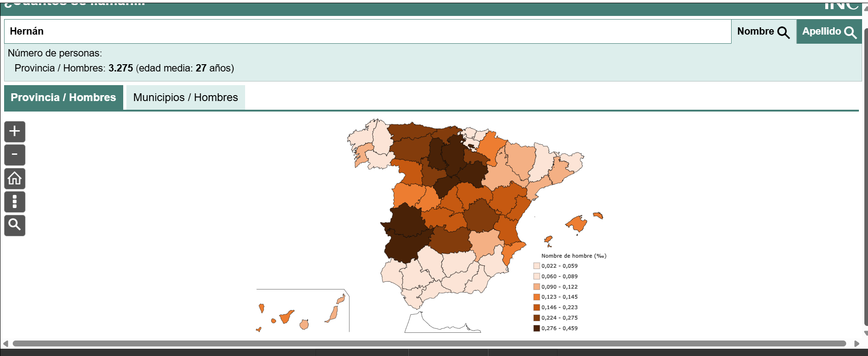The image size is (868, 356).
Task: Open the map search magnifier tool
Action: pos(15,225)
